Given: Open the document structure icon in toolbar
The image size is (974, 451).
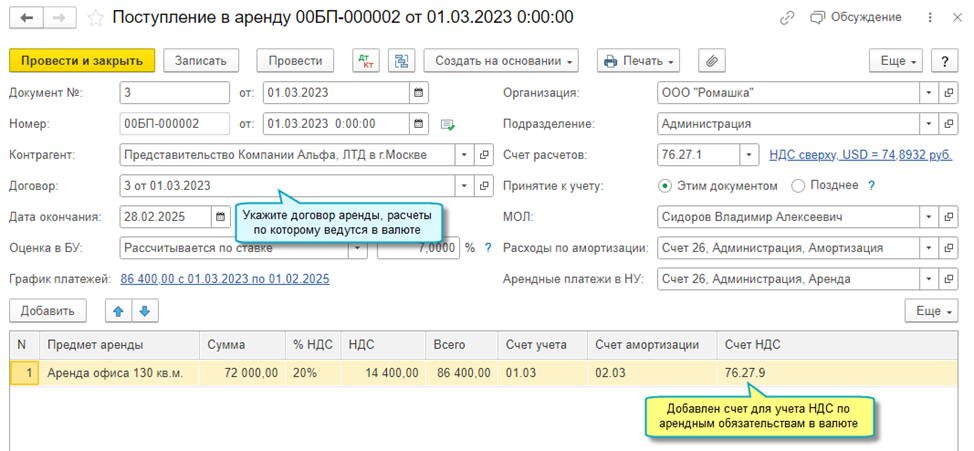Looking at the screenshot, I should (x=404, y=61).
